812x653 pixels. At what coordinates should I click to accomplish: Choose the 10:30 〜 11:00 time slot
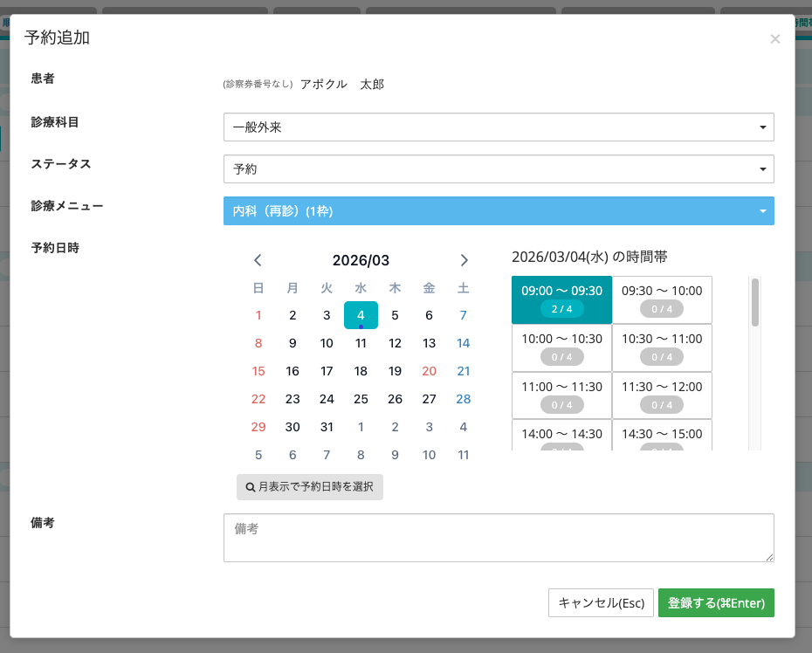pos(662,347)
